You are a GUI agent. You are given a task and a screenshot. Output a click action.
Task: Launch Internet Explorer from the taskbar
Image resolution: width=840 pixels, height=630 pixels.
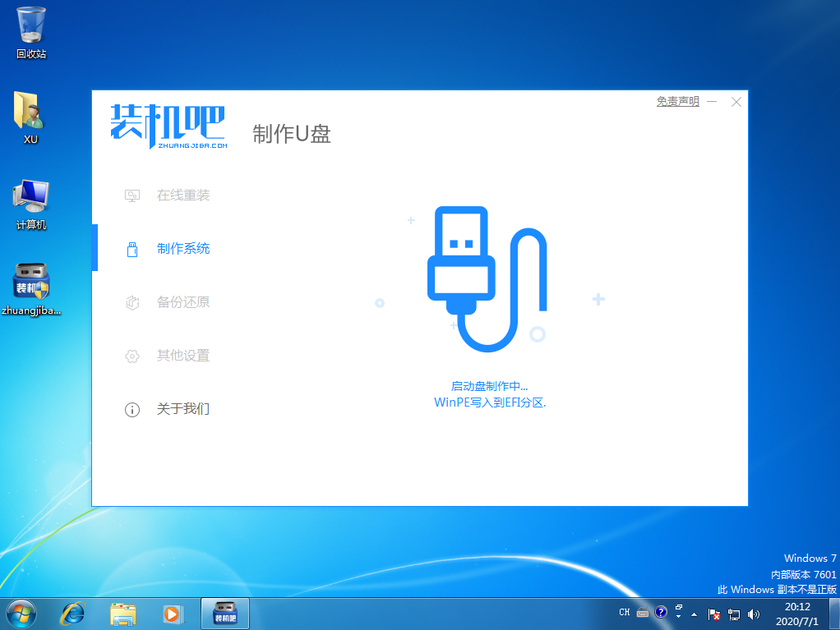pyautogui.click(x=73, y=613)
